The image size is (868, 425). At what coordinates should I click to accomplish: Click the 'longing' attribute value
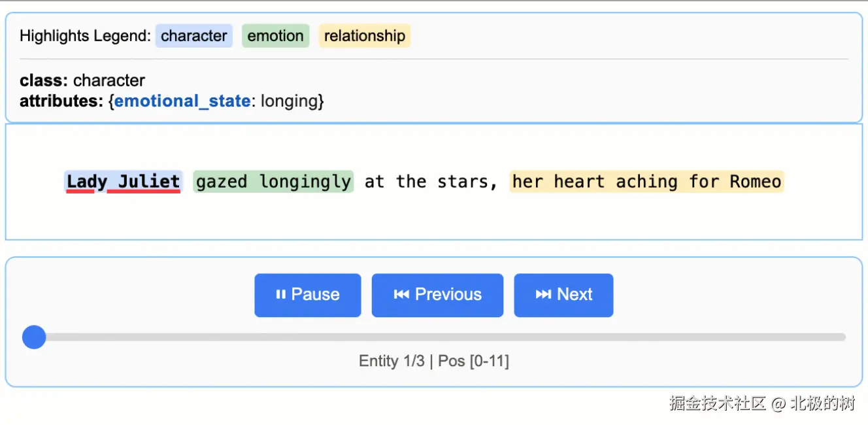288,101
